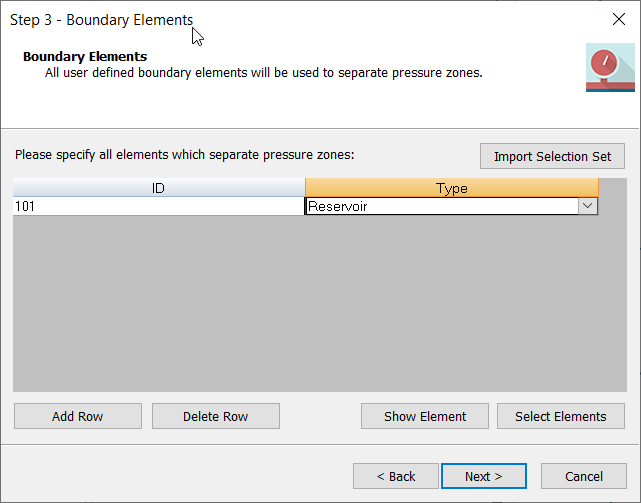The width and height of the screenshot is (641, 503).
Task: Add a new row to the table
Action: pyautogui.click(x=77, y=416)
